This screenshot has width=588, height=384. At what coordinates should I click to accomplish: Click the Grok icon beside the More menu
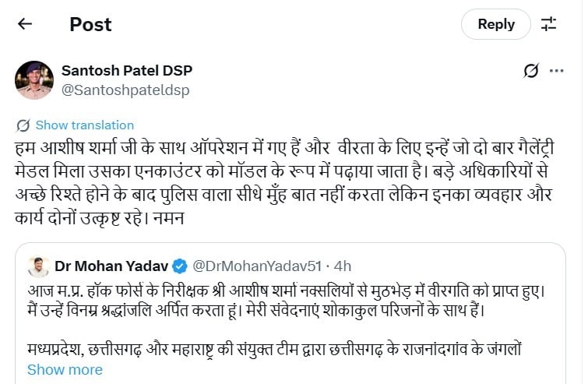531,71
